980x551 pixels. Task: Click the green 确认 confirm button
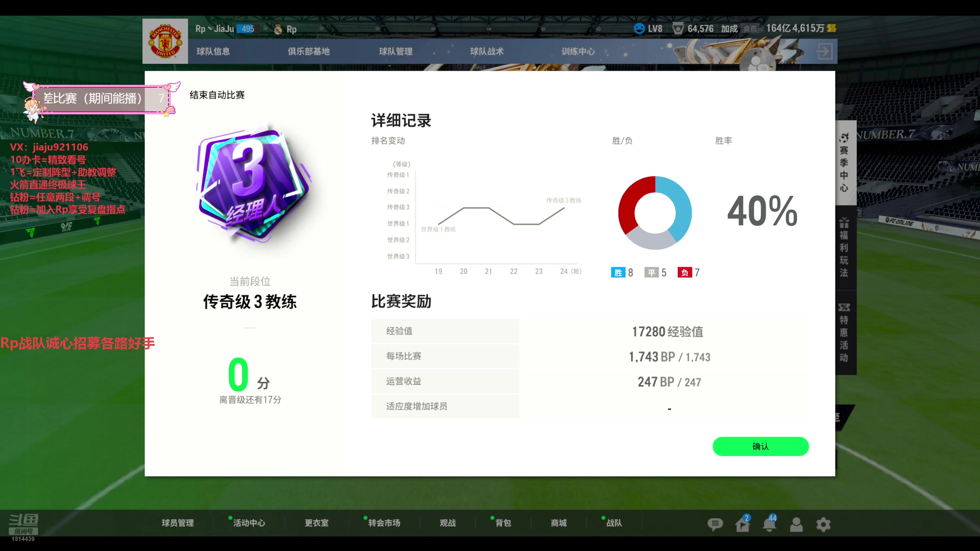(760, 446)
